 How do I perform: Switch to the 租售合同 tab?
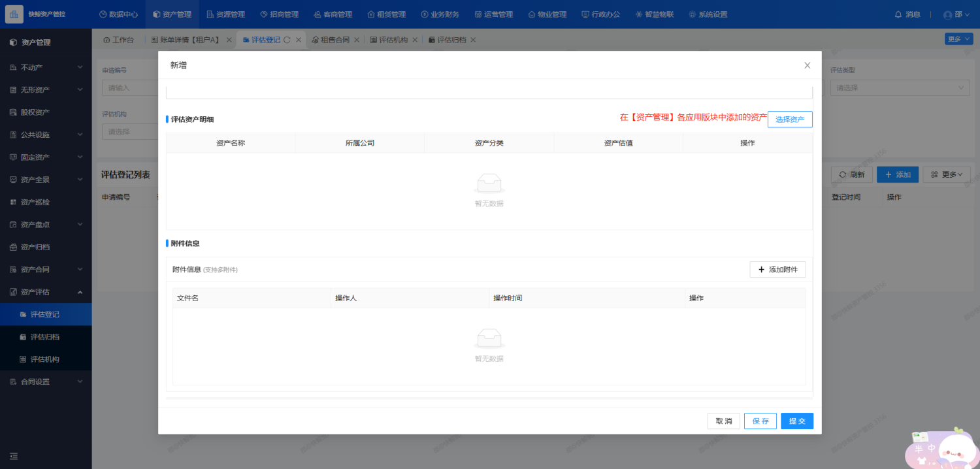[331, 40]
